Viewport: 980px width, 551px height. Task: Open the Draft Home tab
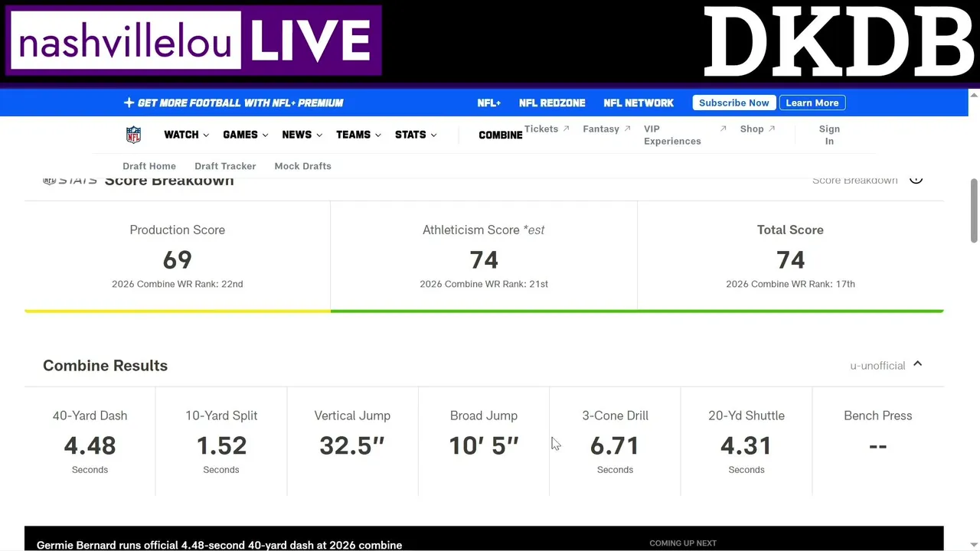(x=149, y=166)
